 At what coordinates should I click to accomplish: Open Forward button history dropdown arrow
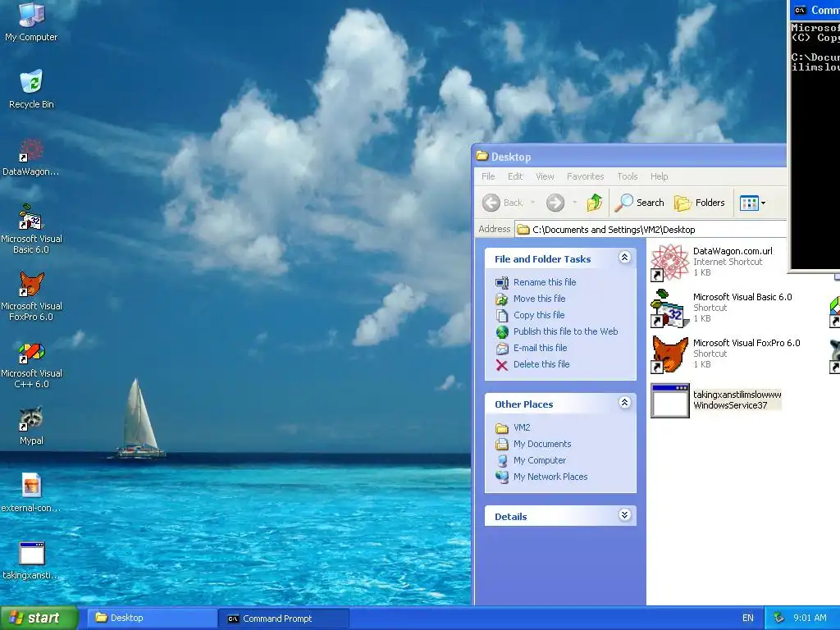click(x=574, y=203)
